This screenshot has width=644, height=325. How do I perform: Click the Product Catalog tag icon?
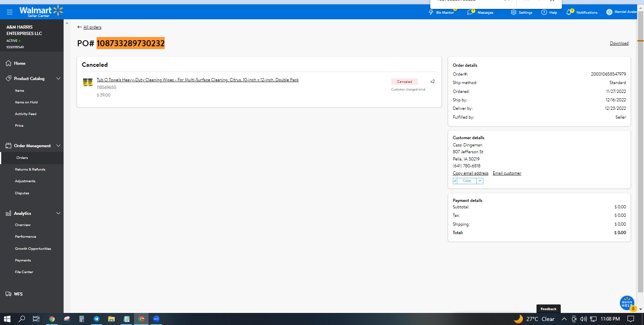[x=8, y=78]
